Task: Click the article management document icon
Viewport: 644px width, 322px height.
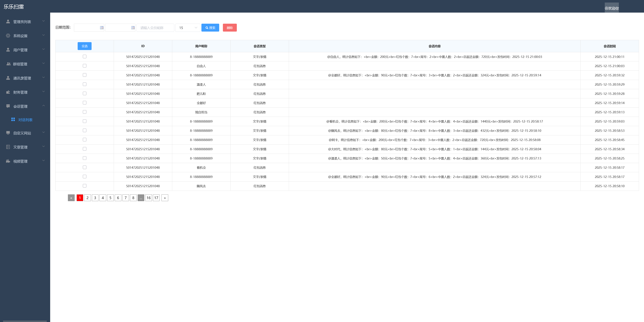Action: [x=8, y=147]
